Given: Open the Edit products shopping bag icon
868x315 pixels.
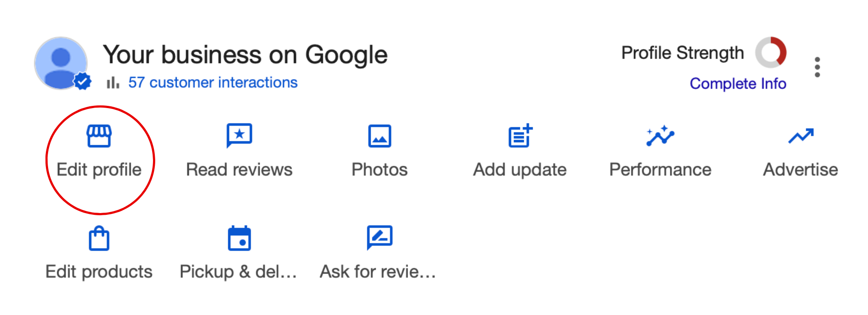Looking at the screenshot, I should point(99,238).
